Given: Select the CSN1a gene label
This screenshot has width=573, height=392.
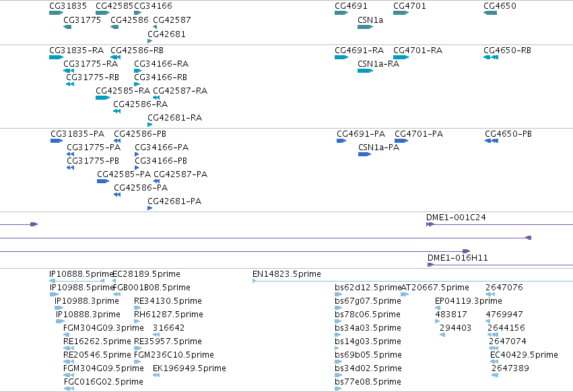Looking at the screenshot, I should [x=370, y=20].
